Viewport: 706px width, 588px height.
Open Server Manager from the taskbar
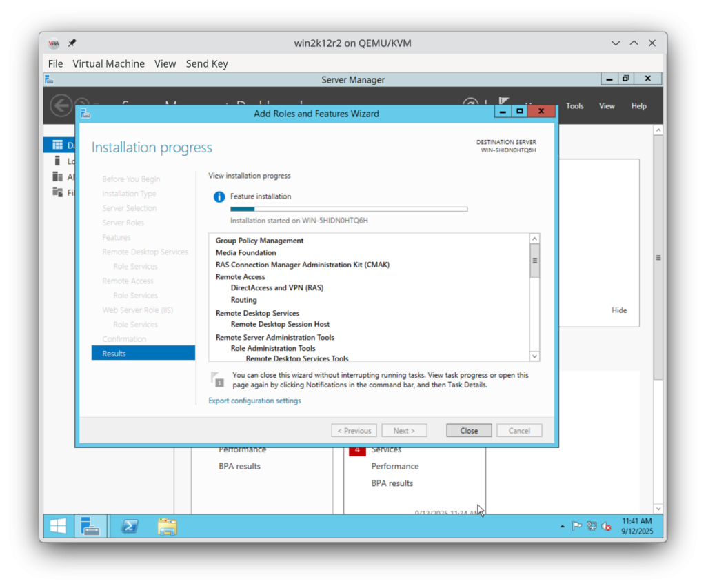92,526
